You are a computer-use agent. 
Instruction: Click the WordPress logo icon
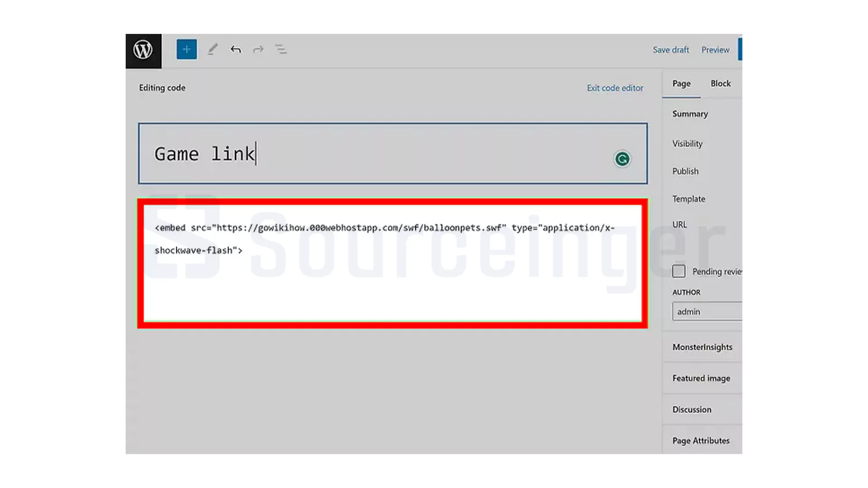(x=143, y=50)
